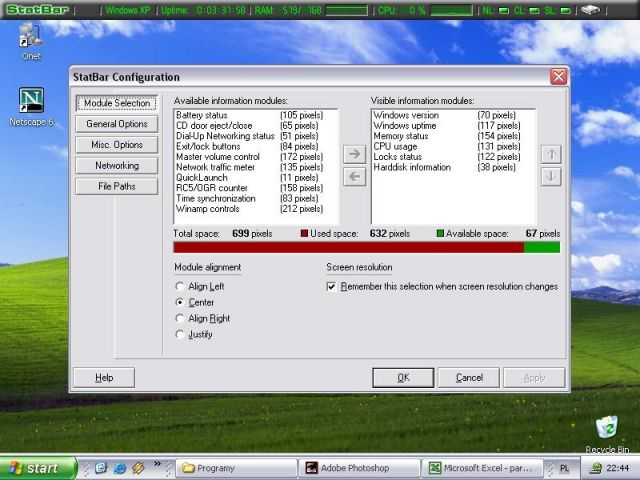Choose the Align Right radio button
The image size is (640, 480).
pos(202,318)
